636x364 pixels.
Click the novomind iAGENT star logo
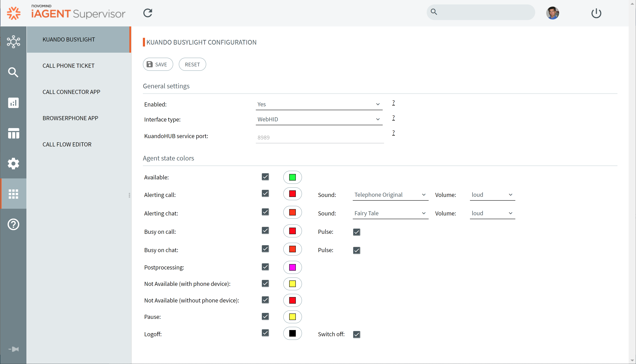14,13
